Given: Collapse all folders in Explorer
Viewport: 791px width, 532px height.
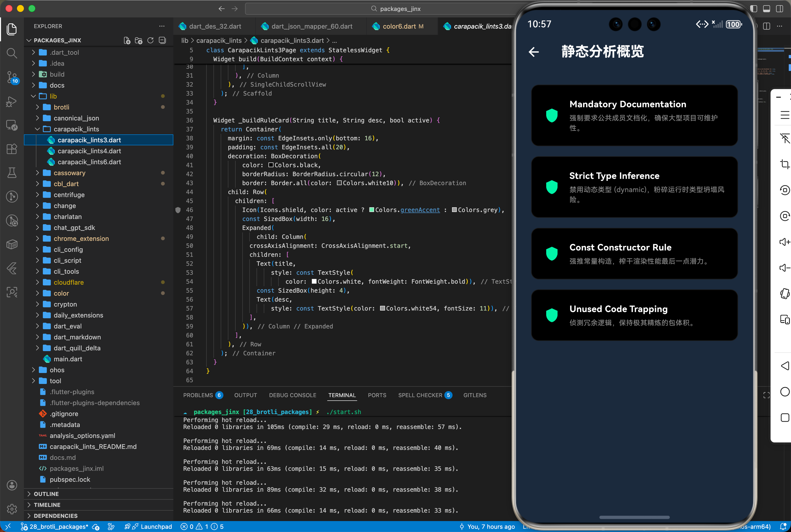Looking at the screenshot, I should coord(162,40).
